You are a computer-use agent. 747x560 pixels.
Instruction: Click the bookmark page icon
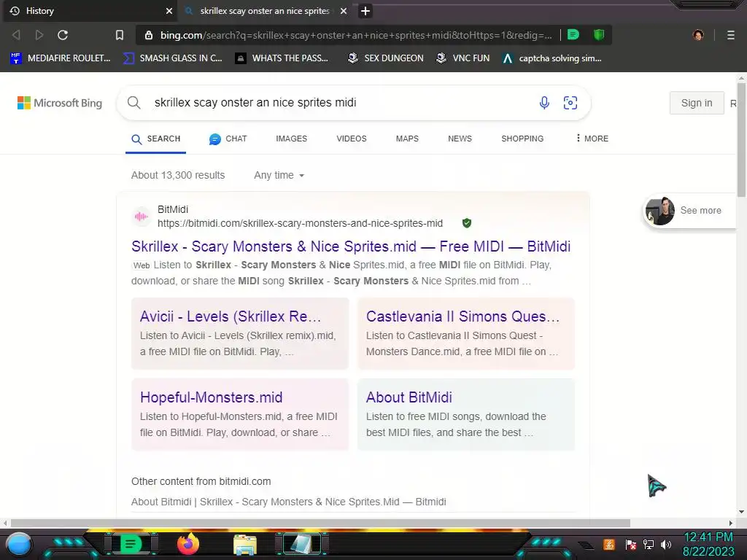pos(120,35)
